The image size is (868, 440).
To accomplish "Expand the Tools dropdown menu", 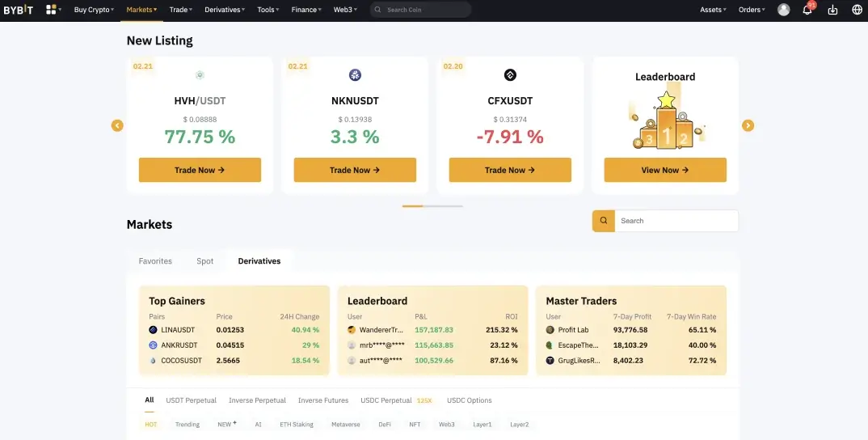I will pyautogui.click(x=268, y=10).
